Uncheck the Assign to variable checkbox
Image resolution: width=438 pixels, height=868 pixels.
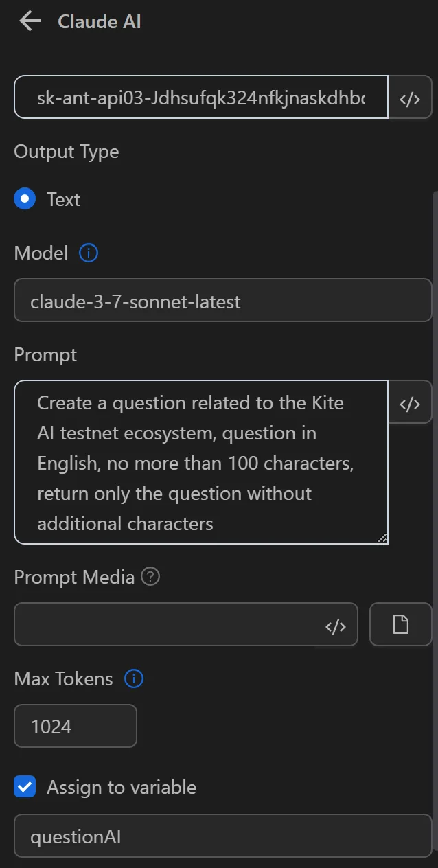pos(25,786)
